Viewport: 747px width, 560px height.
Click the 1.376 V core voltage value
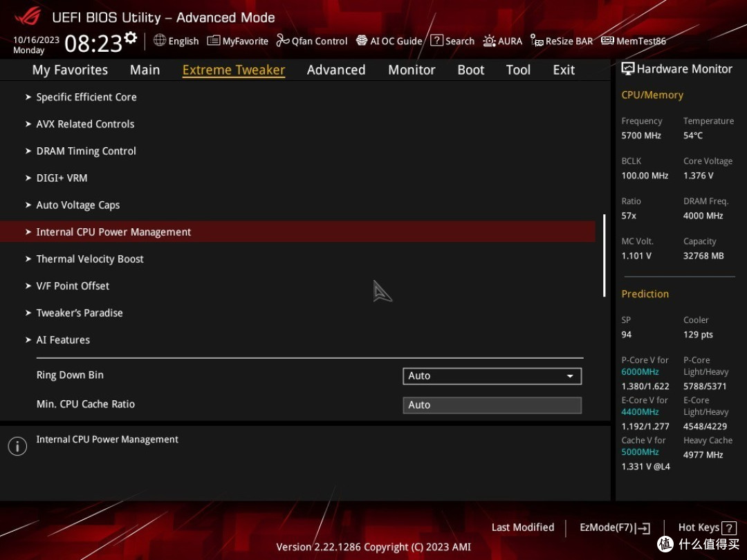click(x=699, y=176)
